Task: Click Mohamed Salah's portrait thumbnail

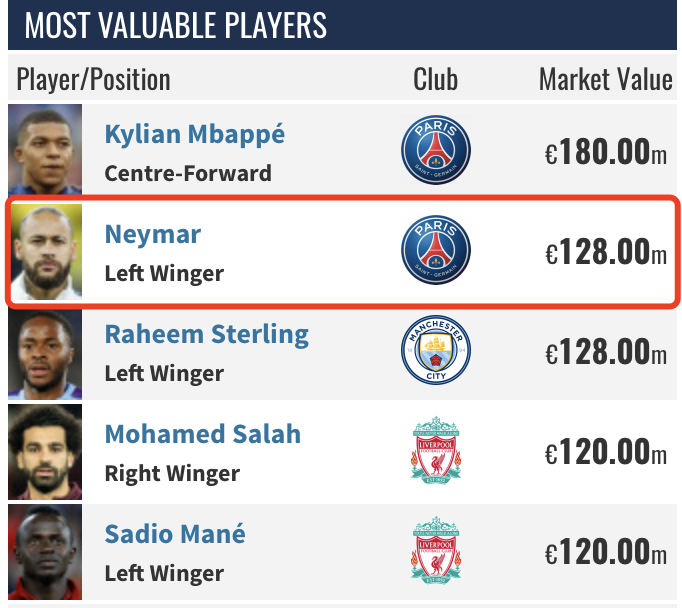Action: pos(46,451)
